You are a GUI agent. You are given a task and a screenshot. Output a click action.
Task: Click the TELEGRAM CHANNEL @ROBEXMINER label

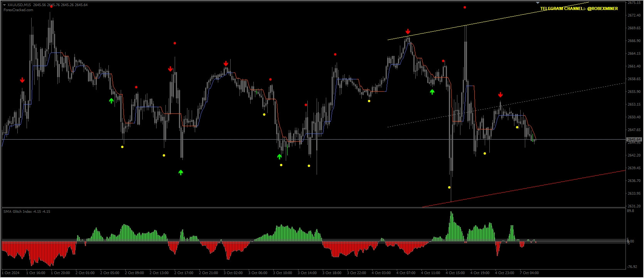pos(579,8)
